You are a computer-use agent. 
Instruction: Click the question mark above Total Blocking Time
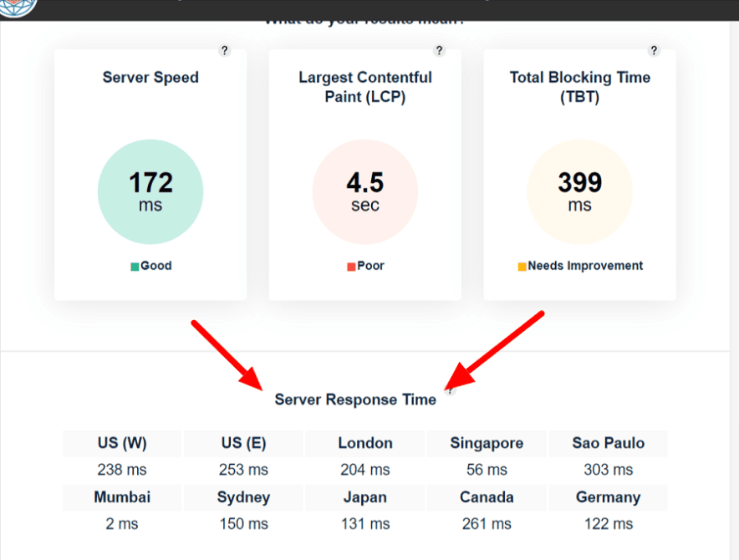(x=654, y=51)
